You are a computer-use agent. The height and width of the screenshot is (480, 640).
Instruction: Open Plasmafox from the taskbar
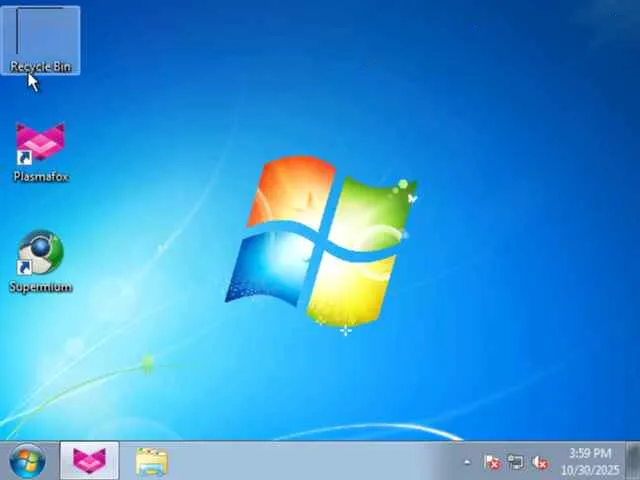click(x=89, y=461)
